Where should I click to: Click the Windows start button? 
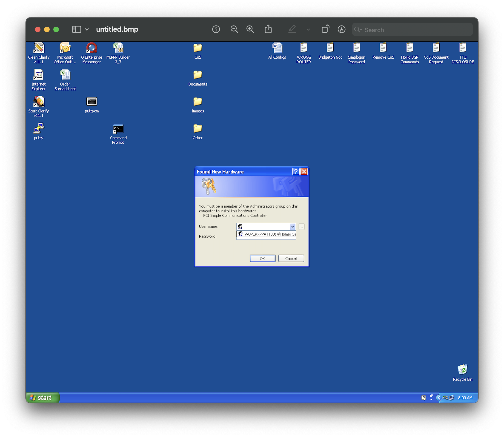pyautogui.click(x=43, y=398)
